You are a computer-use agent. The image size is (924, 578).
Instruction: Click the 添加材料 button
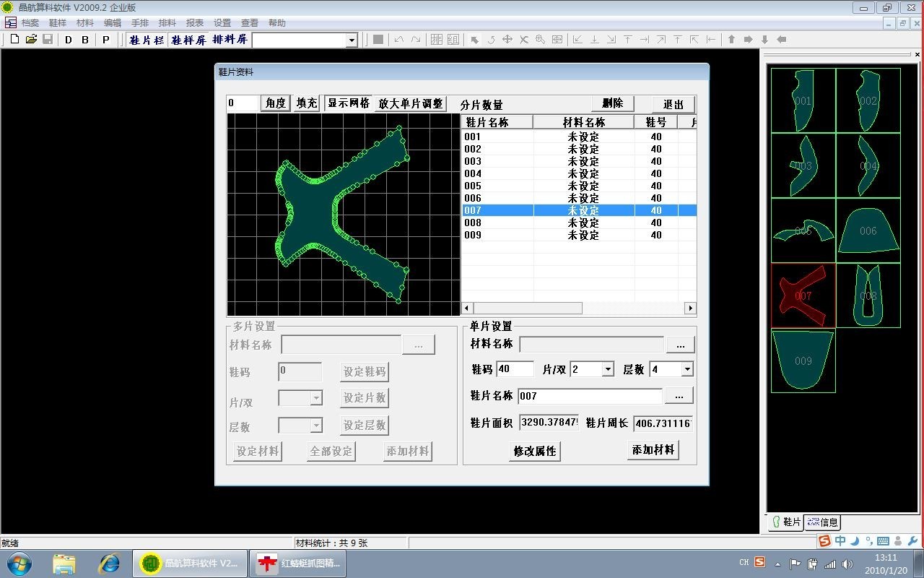pyautogui.click(x=653, y=450)
